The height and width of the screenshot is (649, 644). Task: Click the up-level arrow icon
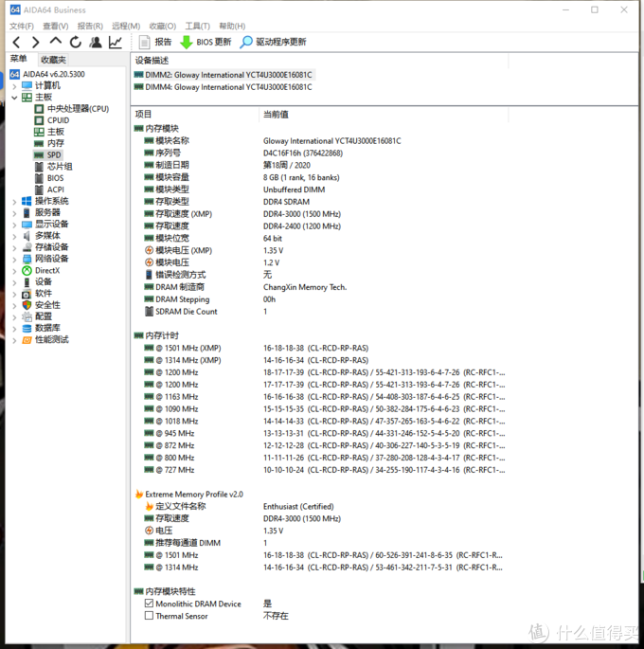point(56,42)
